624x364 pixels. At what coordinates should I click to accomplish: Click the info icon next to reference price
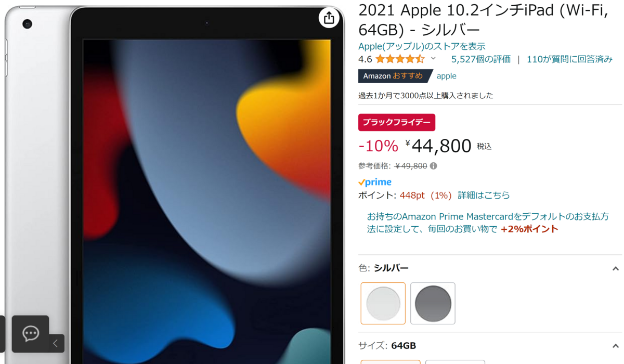point(434,166)
